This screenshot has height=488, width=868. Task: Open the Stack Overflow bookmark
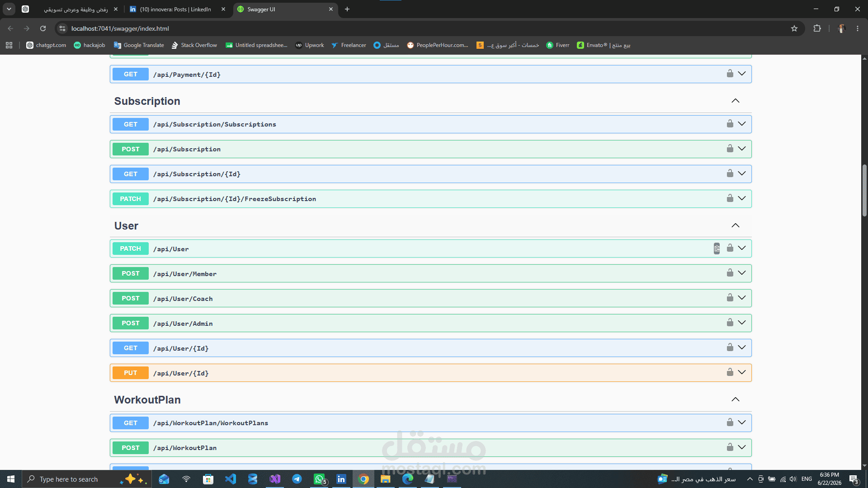(194, 45)
